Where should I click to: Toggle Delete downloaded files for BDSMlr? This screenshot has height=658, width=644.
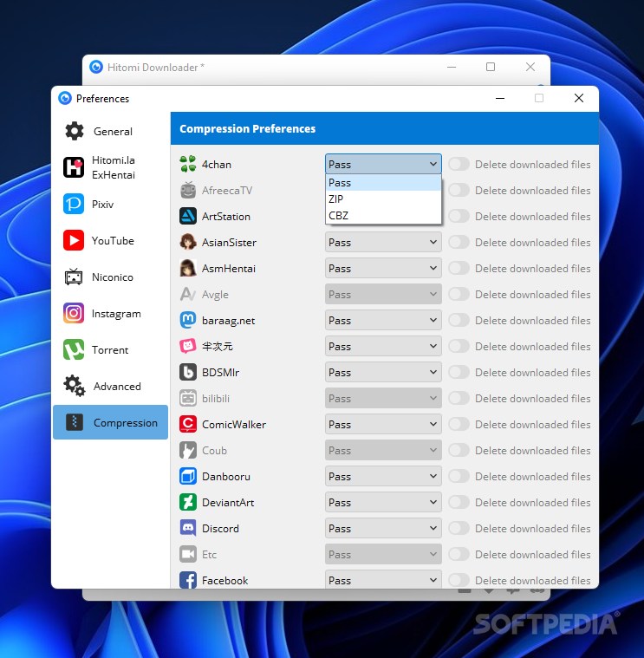click(459, 372)
